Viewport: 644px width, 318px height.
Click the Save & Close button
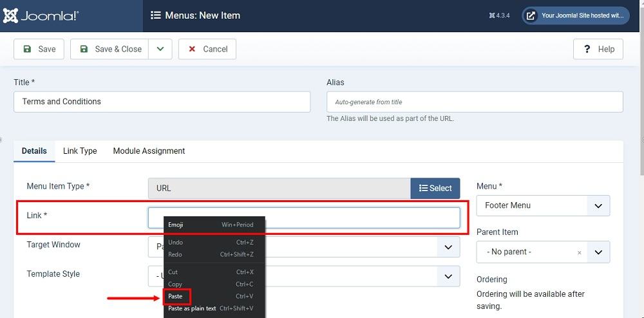(109, 49)
